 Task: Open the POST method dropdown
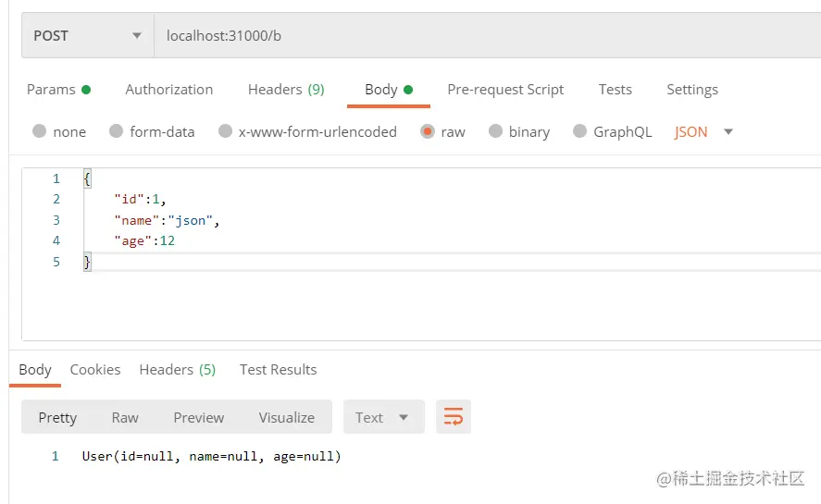tap(88, 35)
